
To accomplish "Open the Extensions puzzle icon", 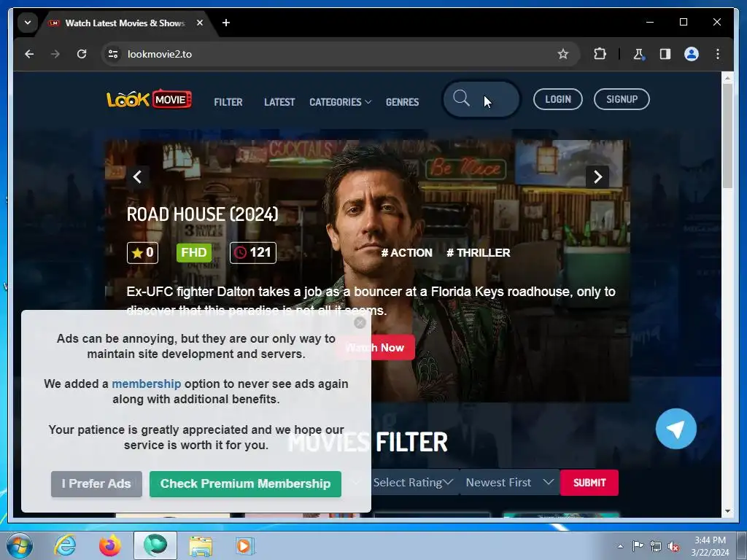I will [x=600, y=54].
